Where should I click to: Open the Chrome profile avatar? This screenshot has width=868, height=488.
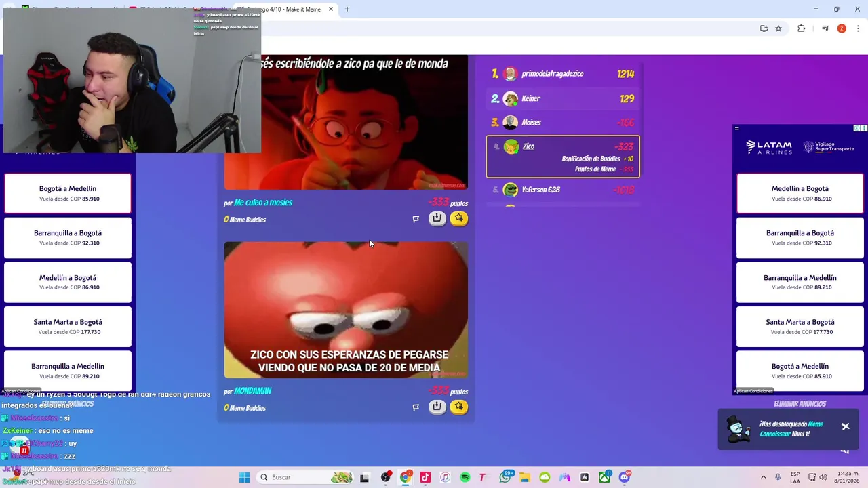point(842,28)
